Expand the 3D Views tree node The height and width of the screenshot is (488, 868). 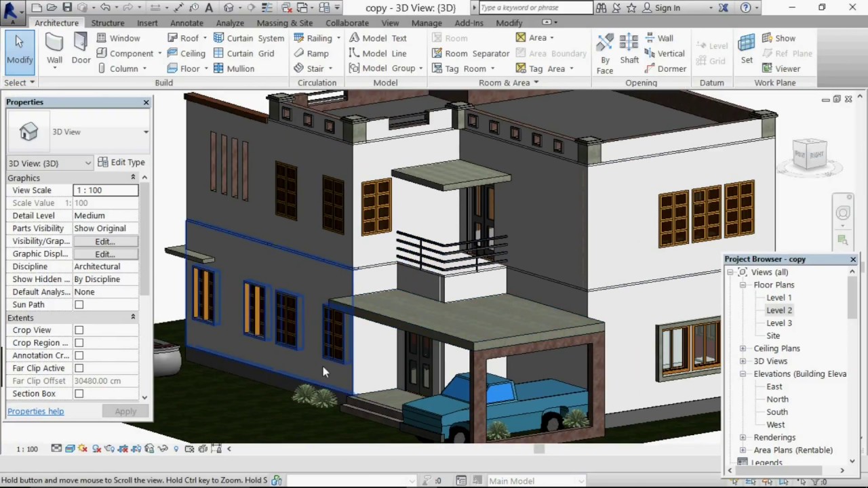pyautogui.click(x=743, y=361)
